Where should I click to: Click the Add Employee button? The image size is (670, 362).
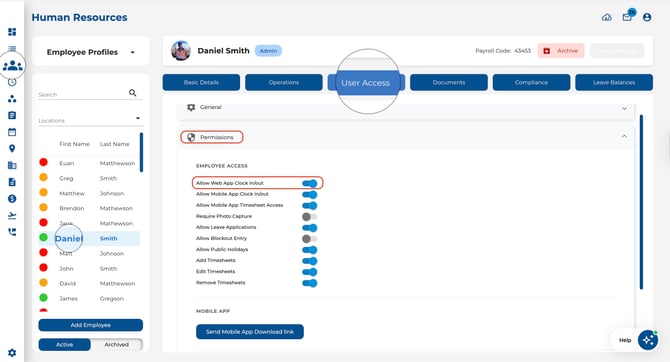point(91,325)
